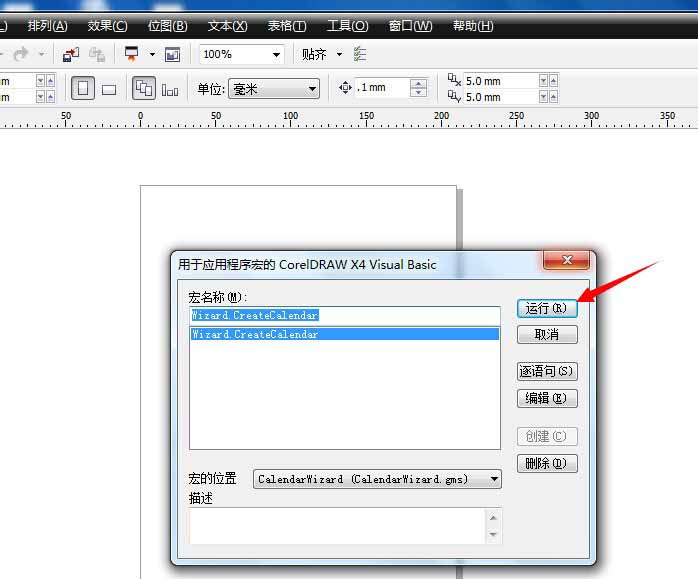
Task: Click inside the 描述 description text box
Action: pos(337,526)
